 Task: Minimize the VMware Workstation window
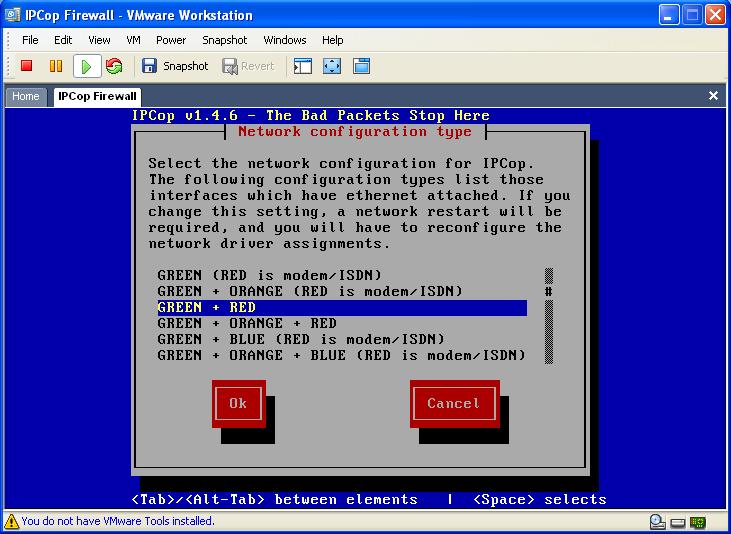pyautogui.click(x=669, y=15)
